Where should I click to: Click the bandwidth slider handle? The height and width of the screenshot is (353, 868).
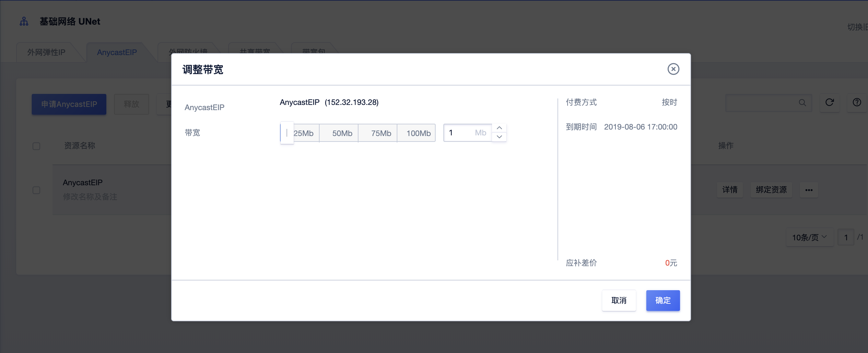[x=287, y=133]
